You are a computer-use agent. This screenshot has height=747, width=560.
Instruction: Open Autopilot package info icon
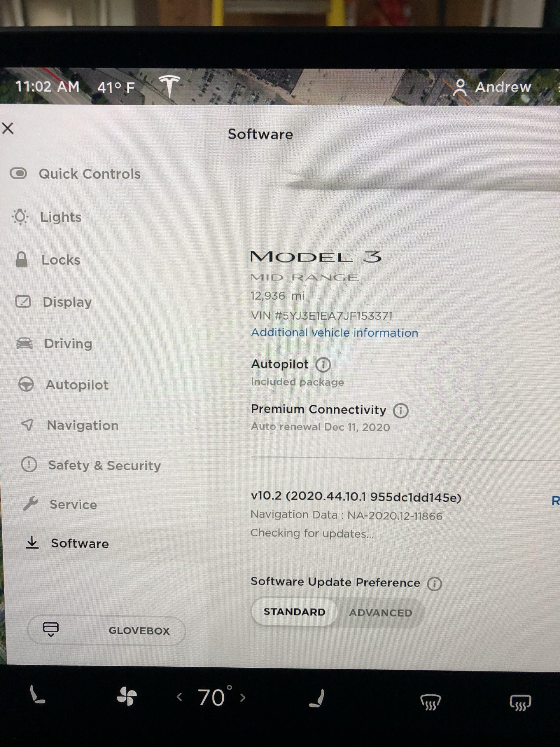click(x=323, y=365)
